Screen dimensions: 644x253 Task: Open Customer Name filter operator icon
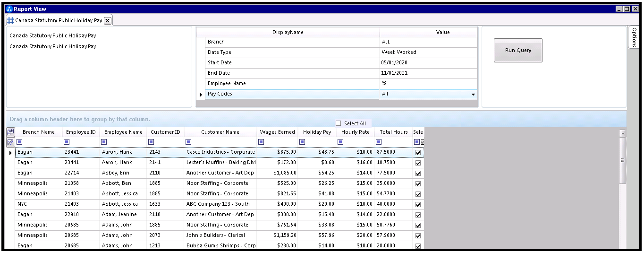[188, 142]
